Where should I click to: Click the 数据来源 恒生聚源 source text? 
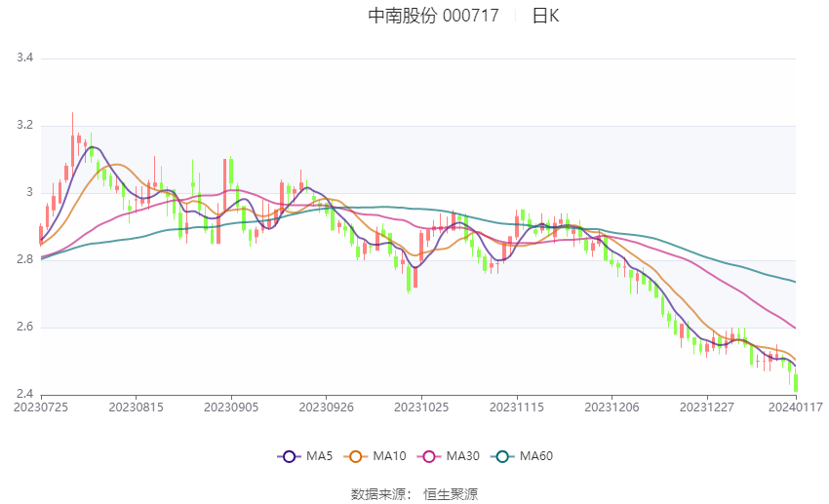click(414, 494)
